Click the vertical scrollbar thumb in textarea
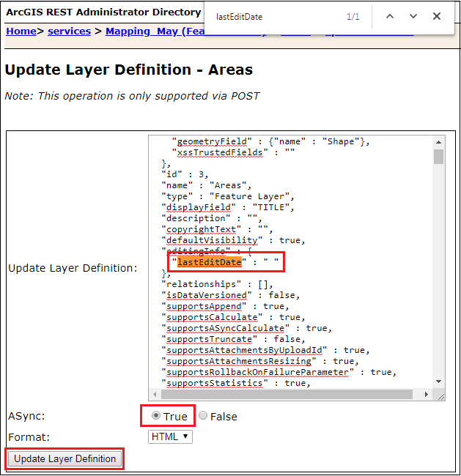The image size is (461, 476). pyautogui.click(x=438, y=157)
